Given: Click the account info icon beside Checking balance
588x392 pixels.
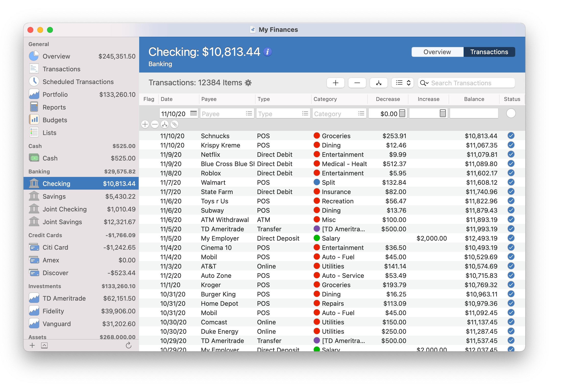Looking at the screenshot, I should click(268, 52).
